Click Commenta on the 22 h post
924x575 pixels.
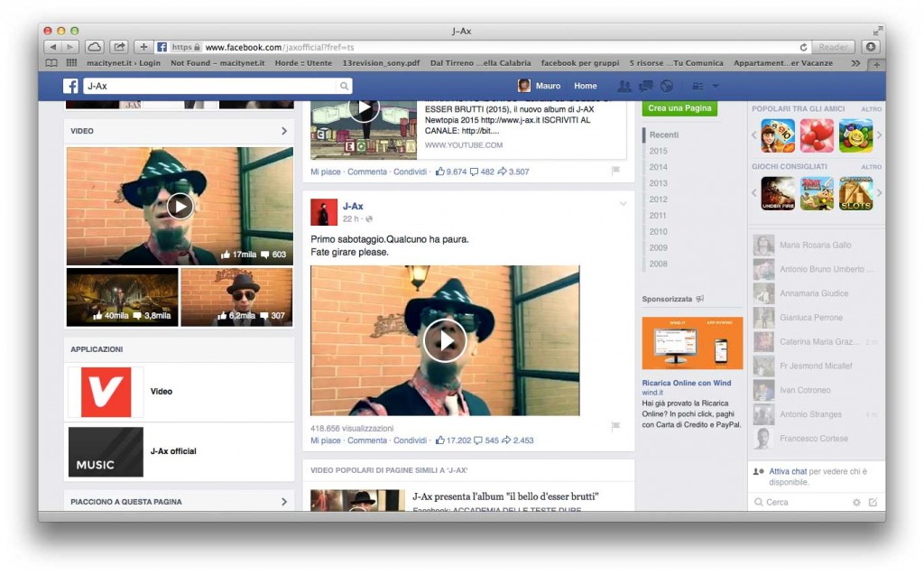[x=367, y=441]
